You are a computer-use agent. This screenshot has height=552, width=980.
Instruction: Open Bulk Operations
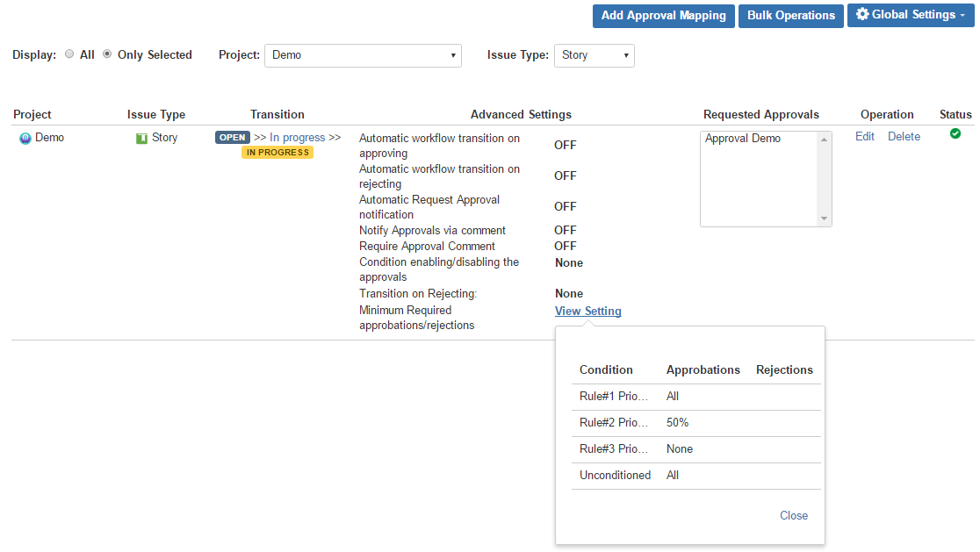tap(791, 16)
